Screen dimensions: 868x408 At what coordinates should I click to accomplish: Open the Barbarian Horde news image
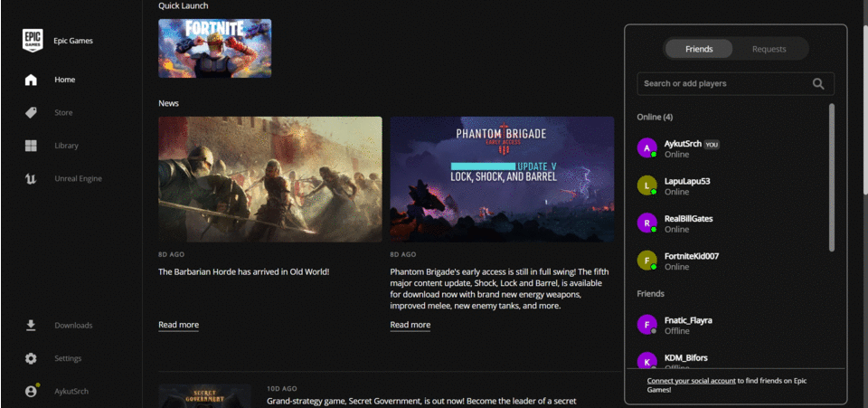pyautogui.click(x=270, y=179)
